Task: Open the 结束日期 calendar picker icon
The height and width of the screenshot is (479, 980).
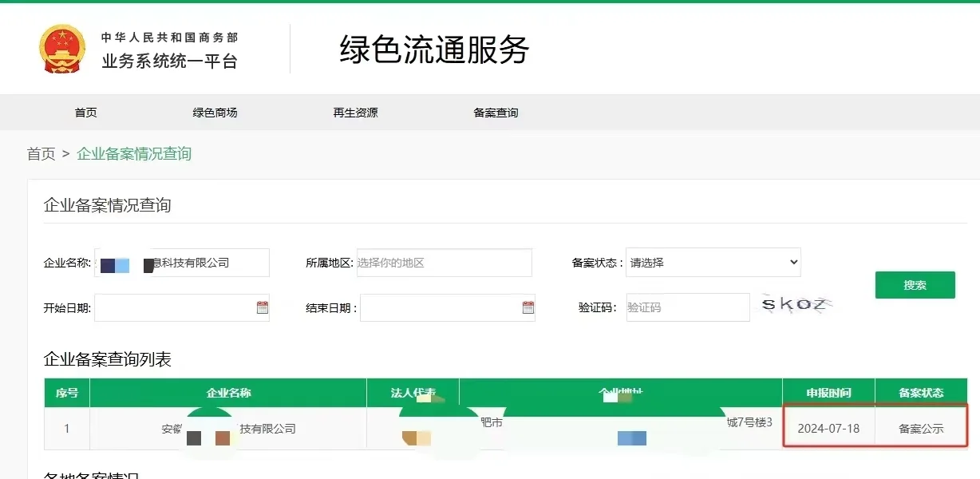Action: click(x=528, y=307)
